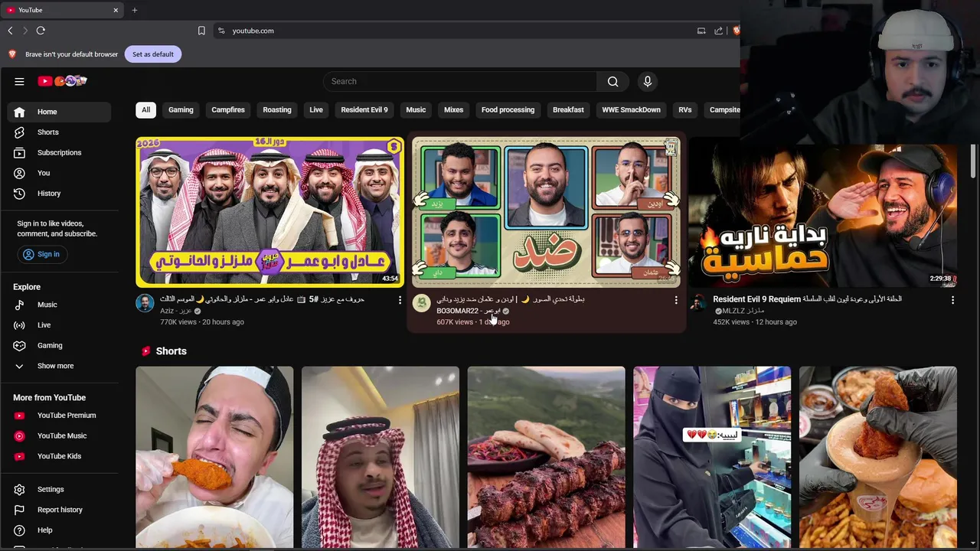Start voice search with microphone icon
980x551 pixels.
click(648, 81)
